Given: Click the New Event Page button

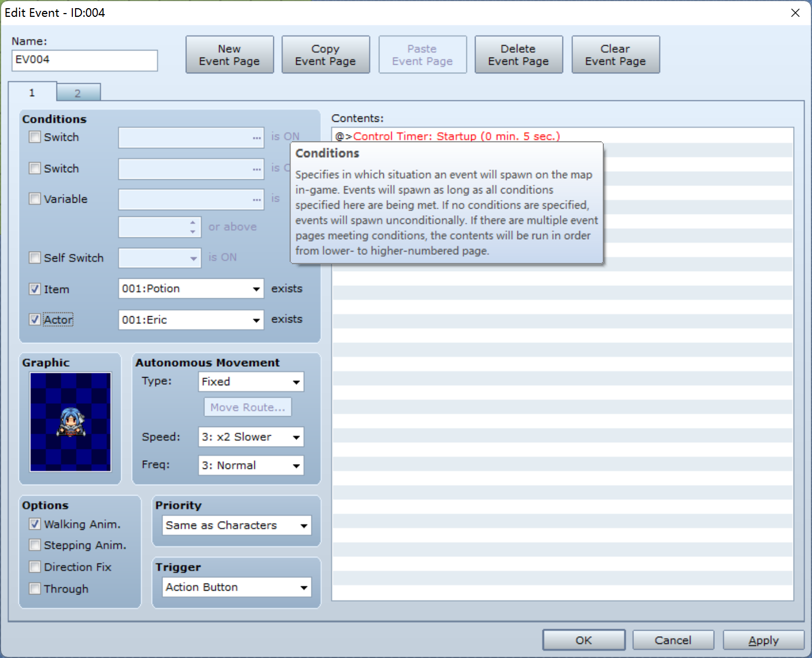Looking at the screenshot, I should pos(229,55).
